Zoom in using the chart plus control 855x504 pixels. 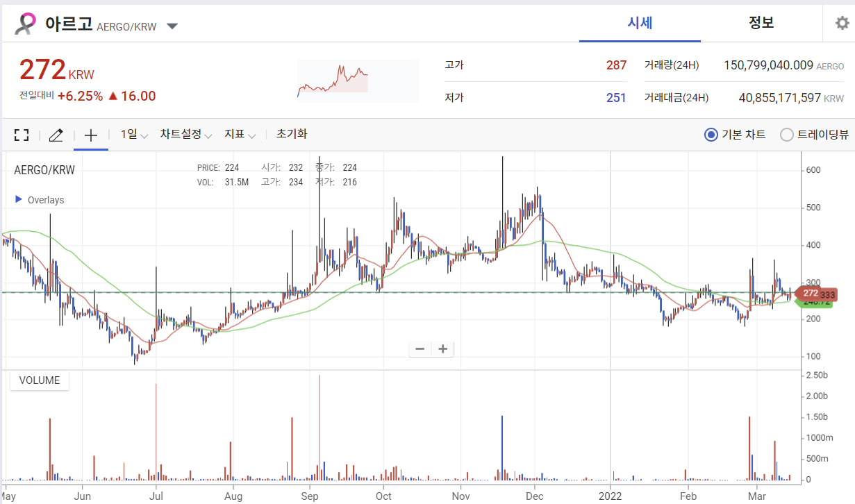[442, 348]
